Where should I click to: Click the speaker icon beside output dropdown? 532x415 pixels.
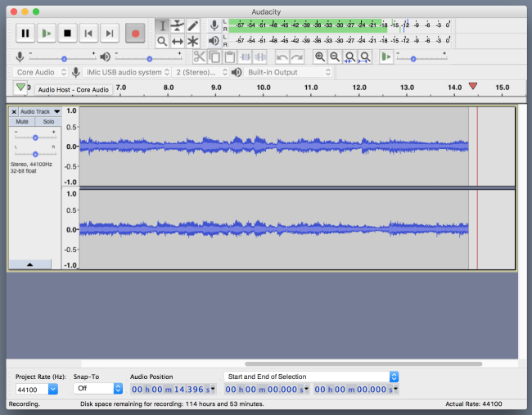(x=237, y=72)
